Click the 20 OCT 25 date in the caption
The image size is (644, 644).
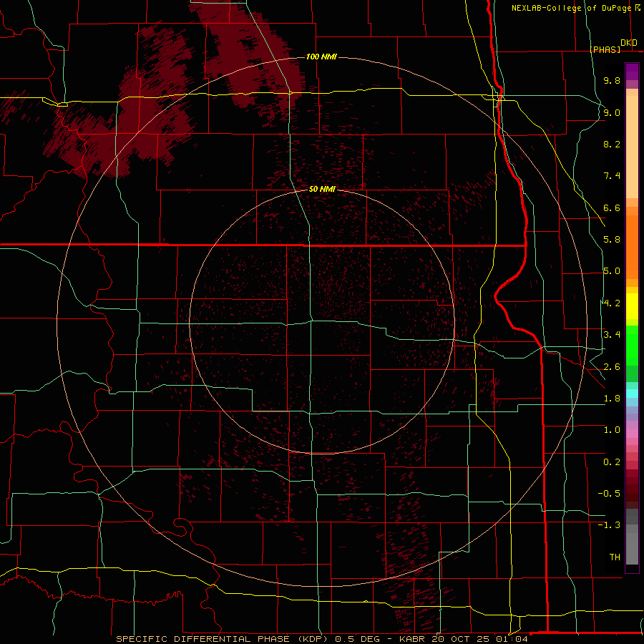(461, 639)
